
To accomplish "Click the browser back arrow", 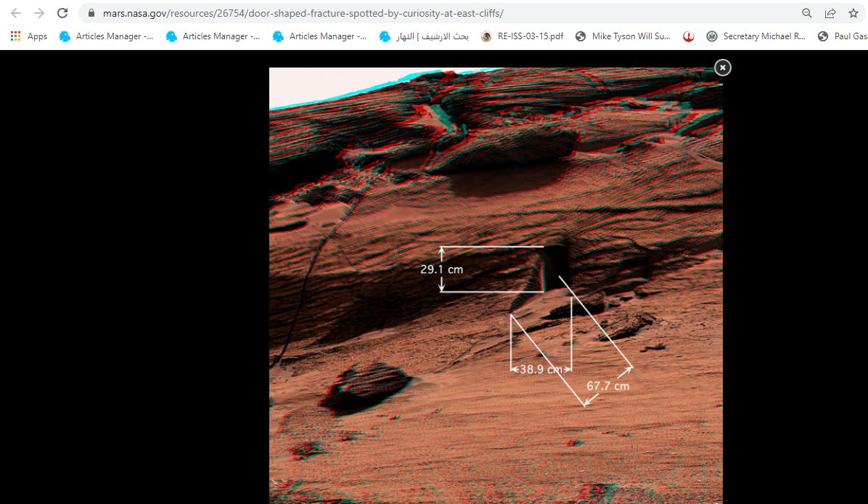I will point(16,13).
